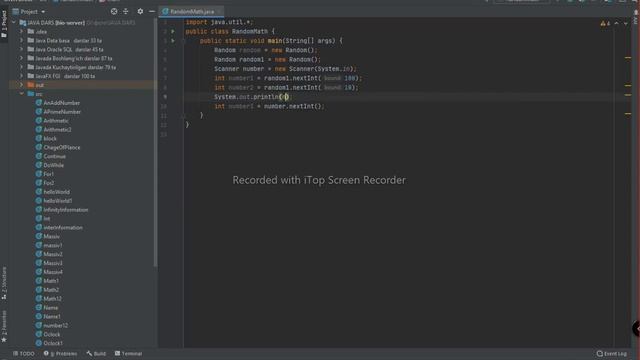Open the Structure side tool window
The image size is (640, 360).
[x=4, y=283]
